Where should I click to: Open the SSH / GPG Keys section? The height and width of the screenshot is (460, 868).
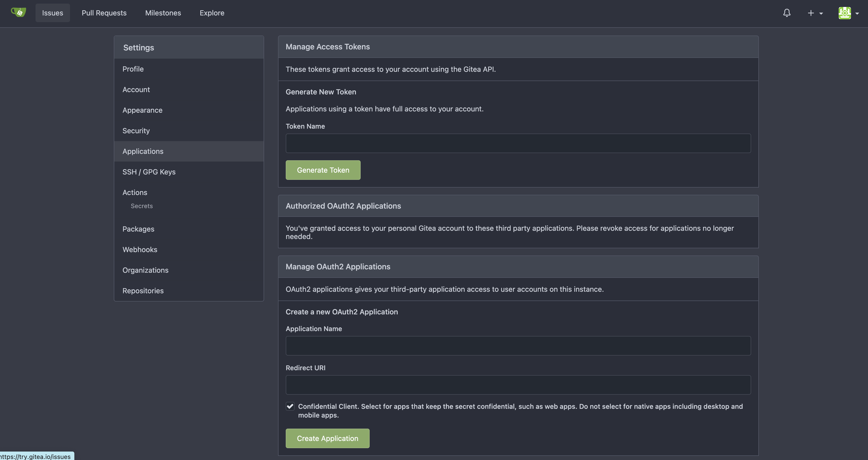(149, 172)
